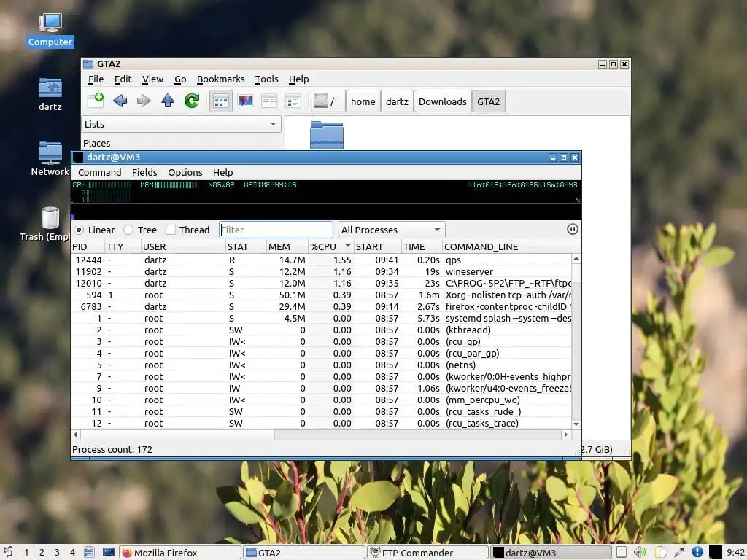Click the new tab icon in GTA2 toolbar
This screenshot has height=560, width=747.
click(x=96, y=101)
